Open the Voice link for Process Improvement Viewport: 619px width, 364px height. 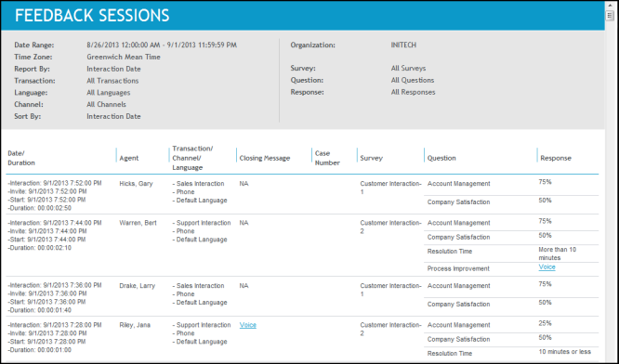coord(547,267)
